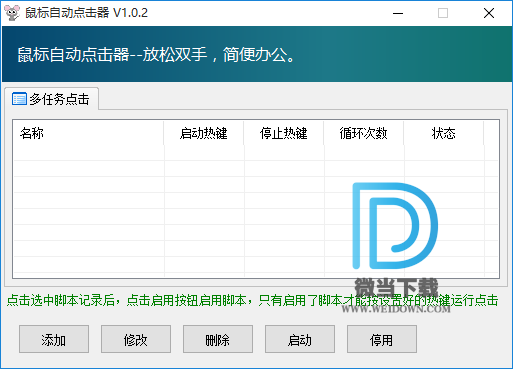
Task: Close the auto clicker window
Action: pos(489,13)
